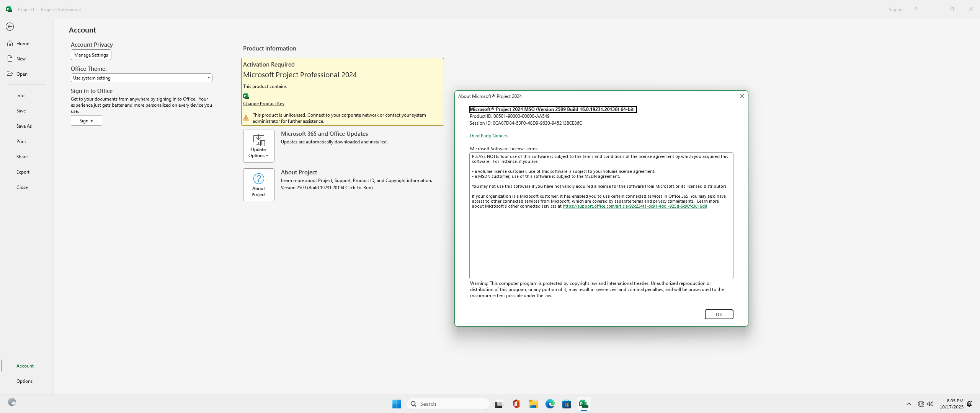Click the About Project question mark icon

(x=258, y=179)
